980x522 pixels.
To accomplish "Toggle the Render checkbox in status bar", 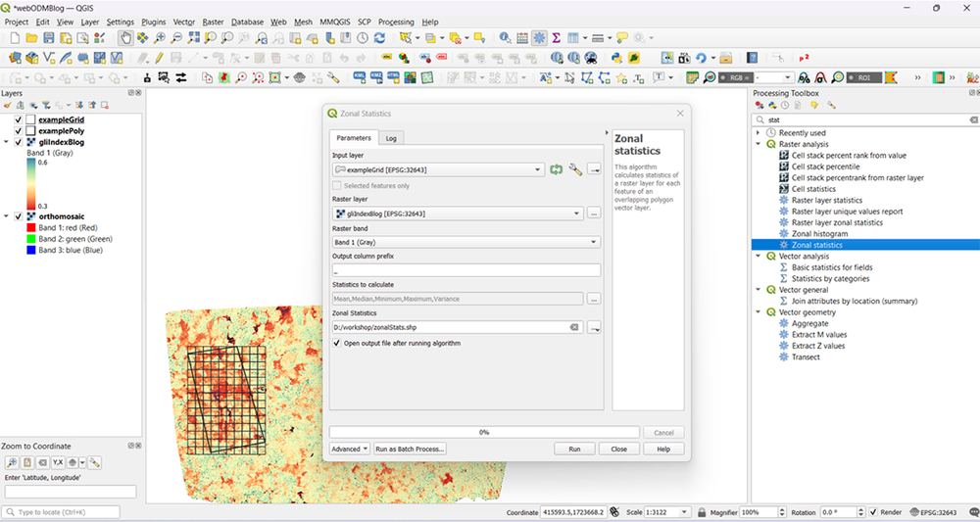I will click(x=874, y=512).
